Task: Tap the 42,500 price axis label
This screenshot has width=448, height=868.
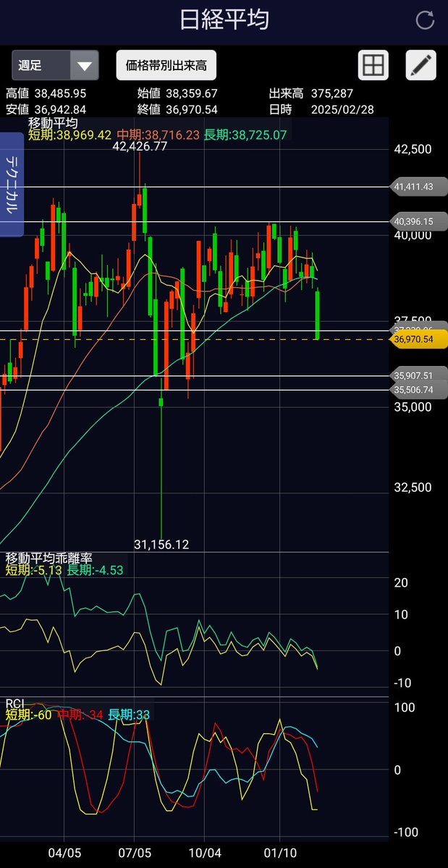Action: click(x=414, y=149)
